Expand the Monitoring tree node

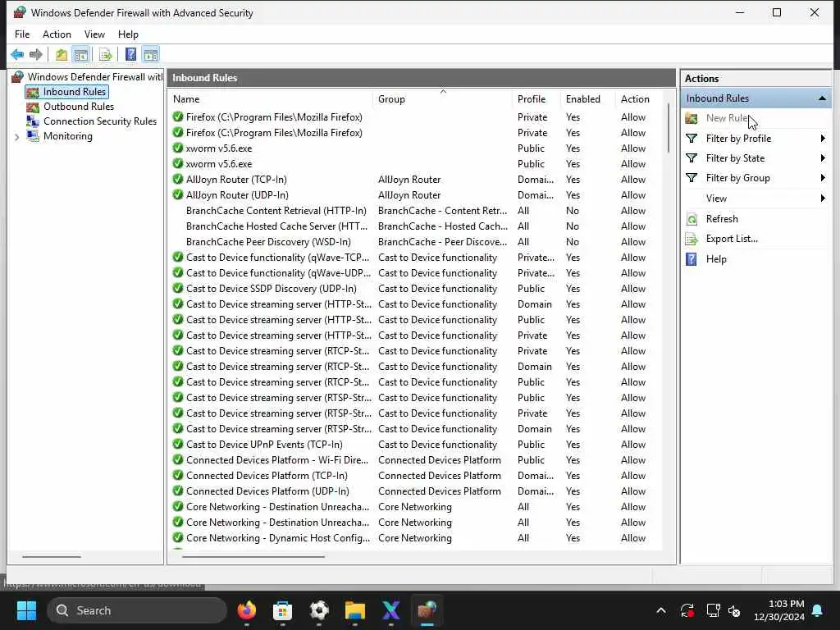[16, 137]
